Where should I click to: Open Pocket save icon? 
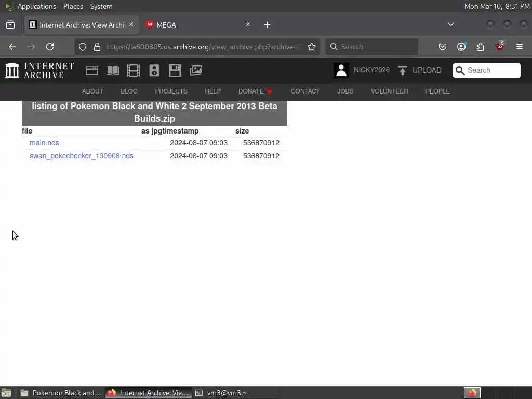coord(443,47)
